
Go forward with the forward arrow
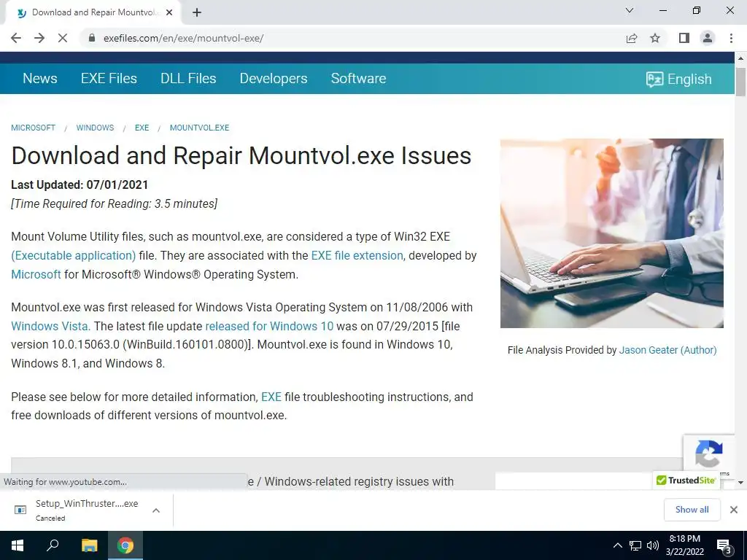[39, 38]
